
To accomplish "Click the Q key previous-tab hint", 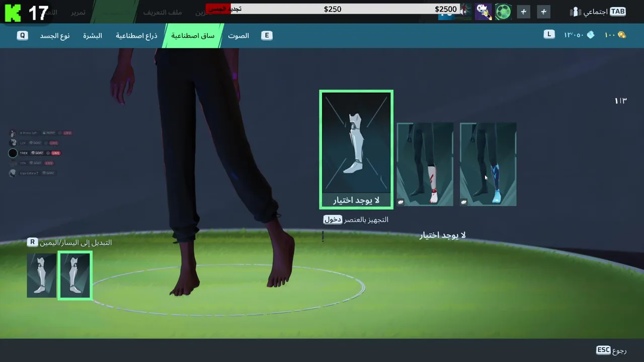I will (x=22, y=36).
